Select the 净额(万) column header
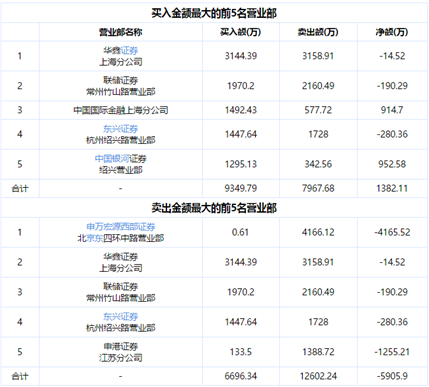 pos(392,32)
